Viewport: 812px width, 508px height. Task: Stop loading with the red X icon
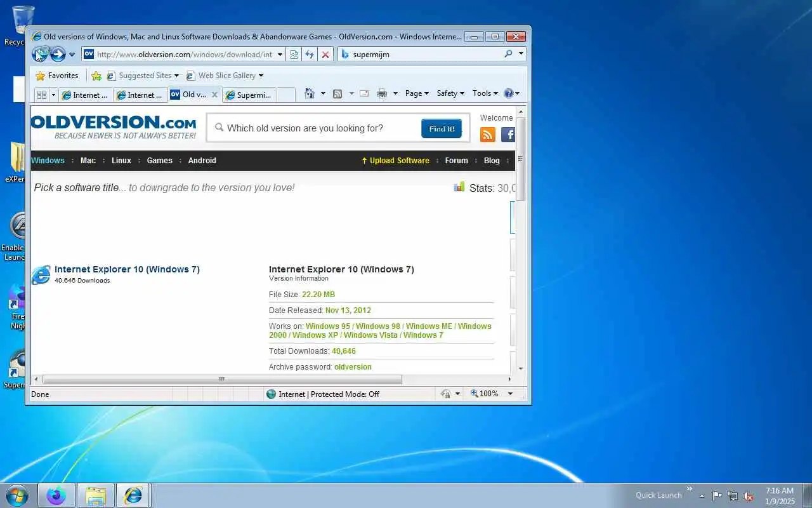click(x=325, y=55)
